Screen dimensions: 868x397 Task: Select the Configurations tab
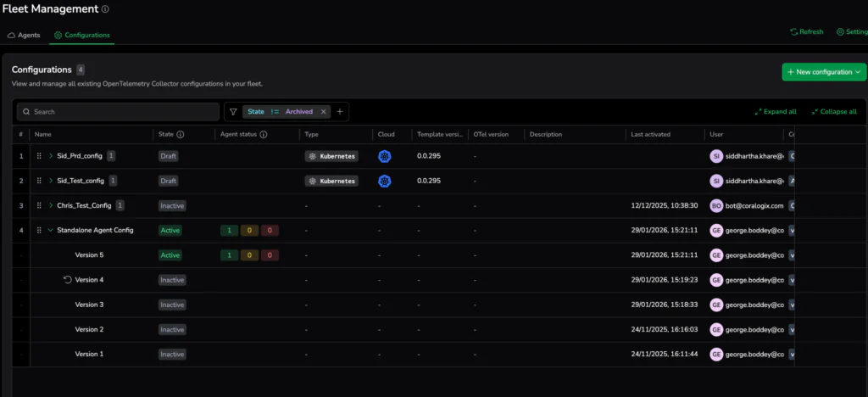pos(82,35)
